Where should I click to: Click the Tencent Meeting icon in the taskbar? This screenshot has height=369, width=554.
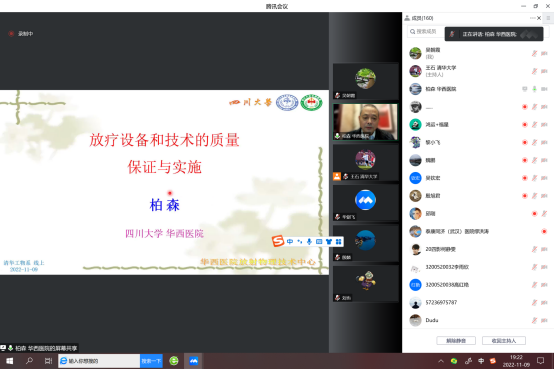[193, 361]
